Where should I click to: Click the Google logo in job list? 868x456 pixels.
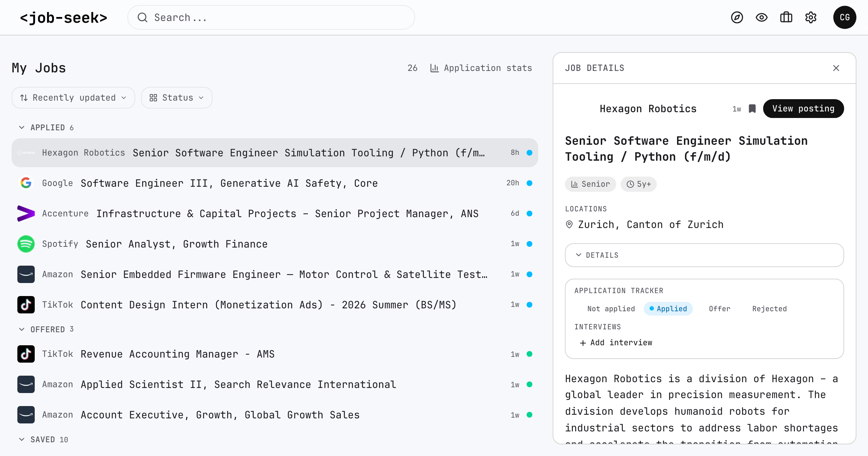coord(26,183)
